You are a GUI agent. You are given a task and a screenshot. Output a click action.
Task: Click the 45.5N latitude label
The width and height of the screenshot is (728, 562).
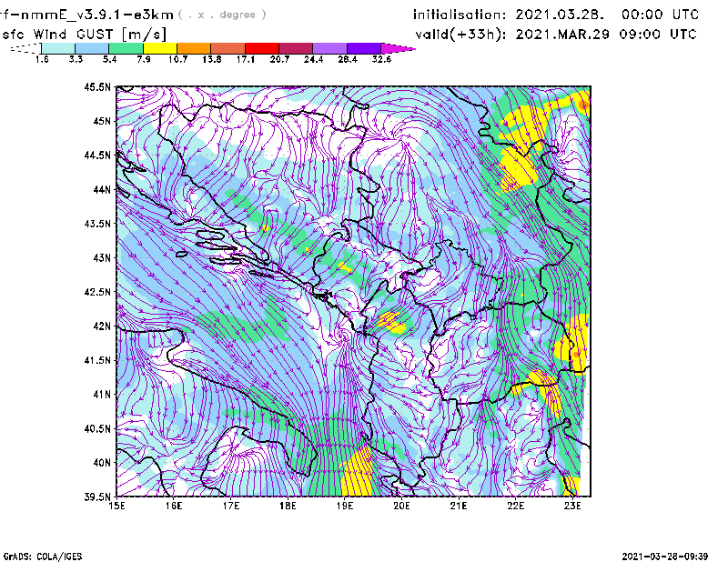(x=97, y=86)
